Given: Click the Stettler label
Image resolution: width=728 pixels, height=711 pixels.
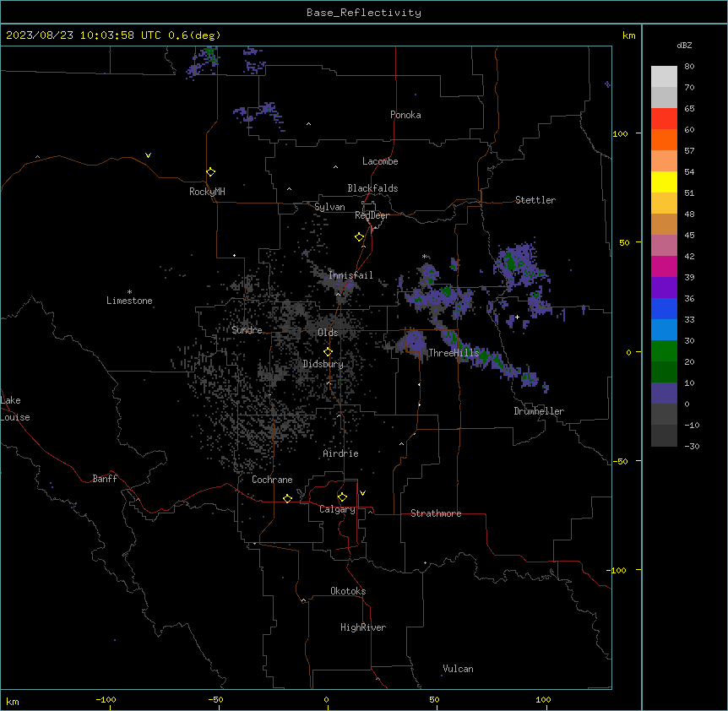Looking at the screenshot, I should (535, 200).
